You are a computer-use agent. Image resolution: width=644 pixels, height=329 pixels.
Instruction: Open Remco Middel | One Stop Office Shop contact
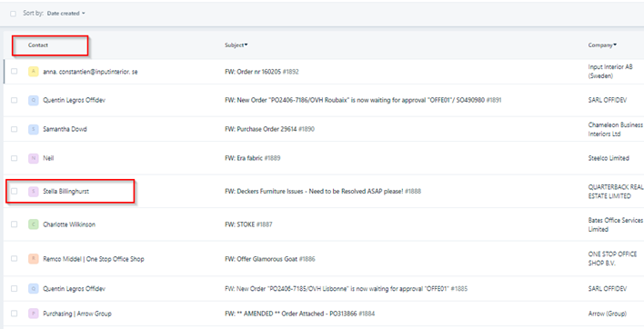(x=94, y=259)
